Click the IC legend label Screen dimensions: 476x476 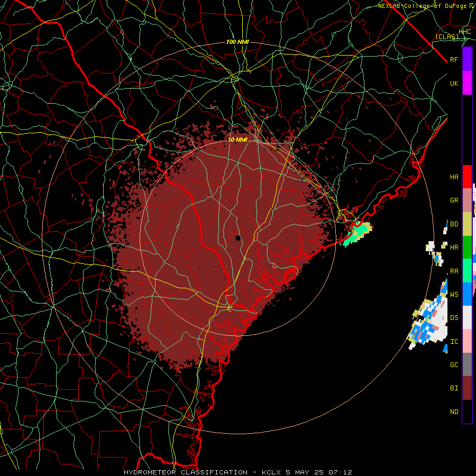454,342
